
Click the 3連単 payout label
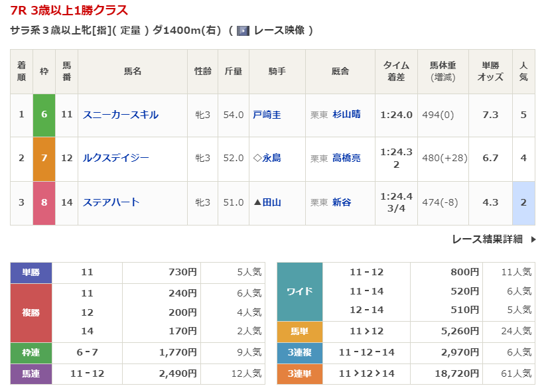pos(299,374)
